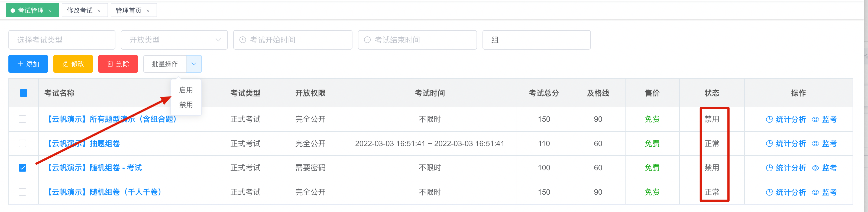Close the 管理首页 tab
Screen dimensions: 868x212
click(148, 11)
